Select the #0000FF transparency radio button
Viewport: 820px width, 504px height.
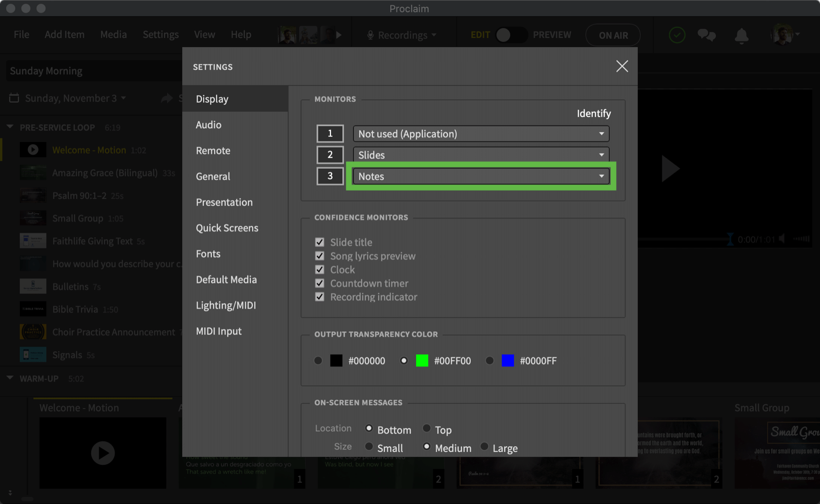click(x=490, y=360)
